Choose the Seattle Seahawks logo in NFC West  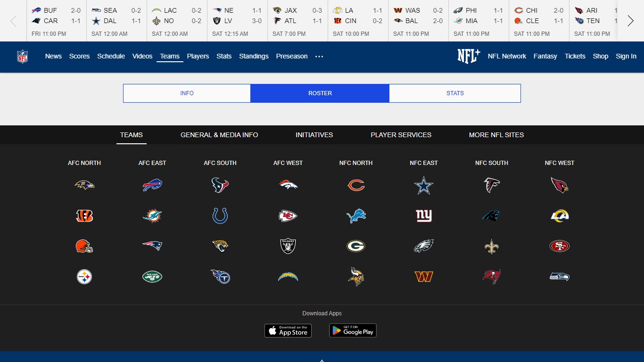click(560, 277)
